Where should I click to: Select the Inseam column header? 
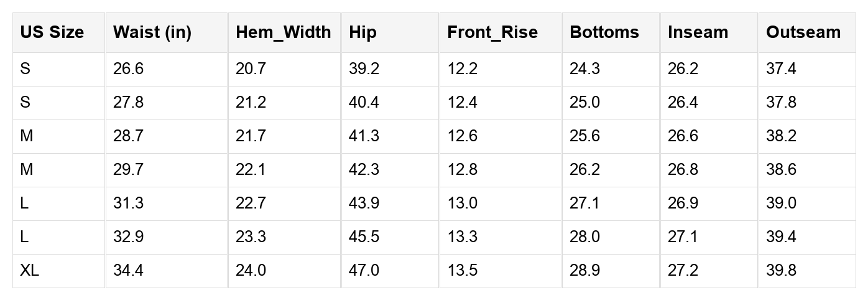(x=698, y=32)
